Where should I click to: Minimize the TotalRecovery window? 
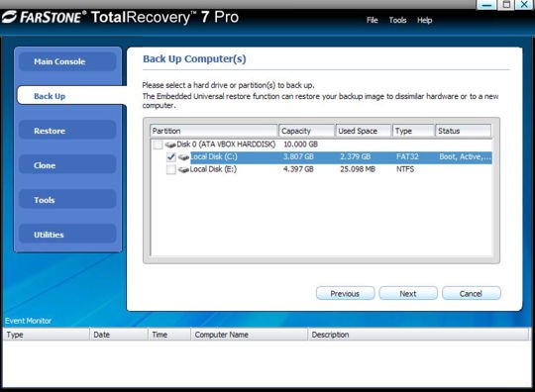(486, 5)
